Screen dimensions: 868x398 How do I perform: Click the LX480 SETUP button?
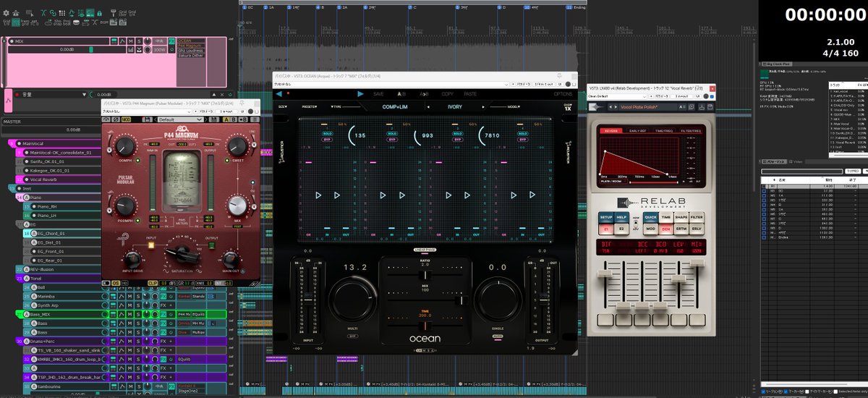click(x=606, y=217)
